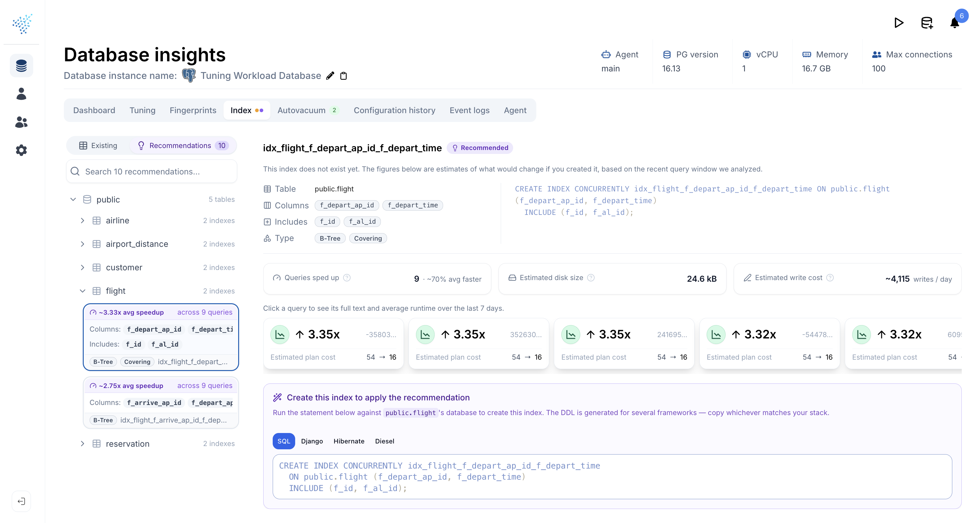Copy the instance name with clipboard icon
This screenshot has height=523, width=980.
(343, 76)
